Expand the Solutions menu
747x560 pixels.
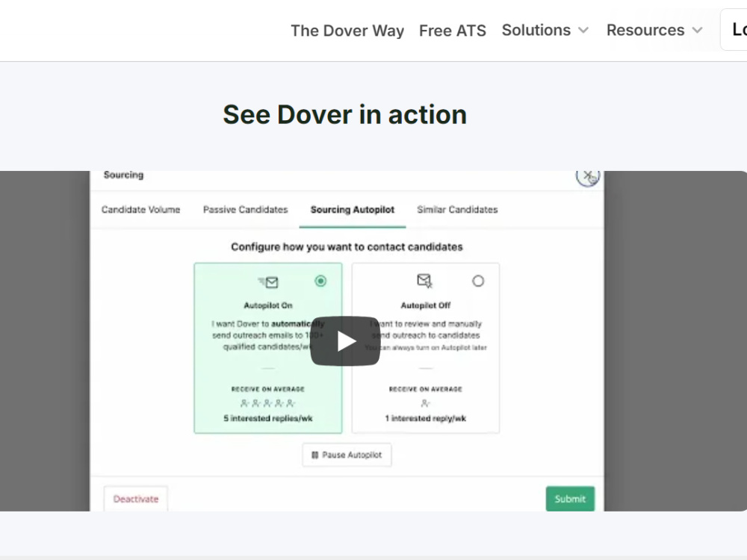(545, 30)
